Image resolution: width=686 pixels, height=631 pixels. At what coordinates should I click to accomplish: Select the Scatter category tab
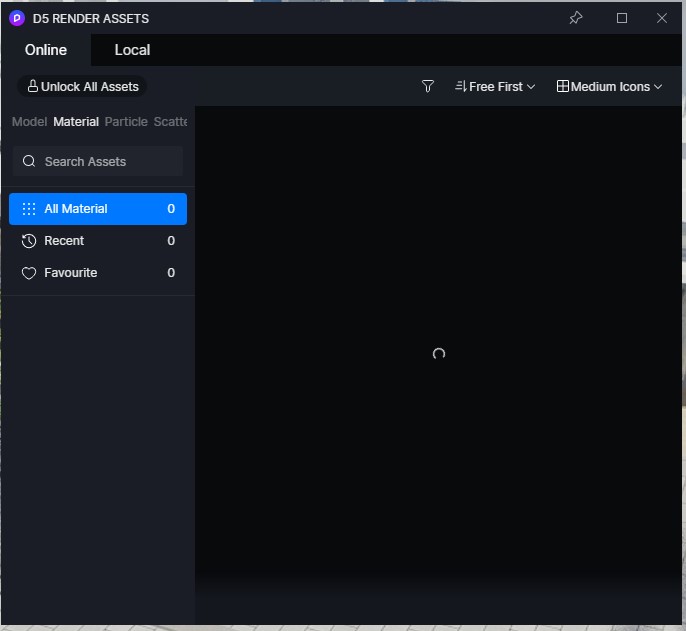coord(170,122)
